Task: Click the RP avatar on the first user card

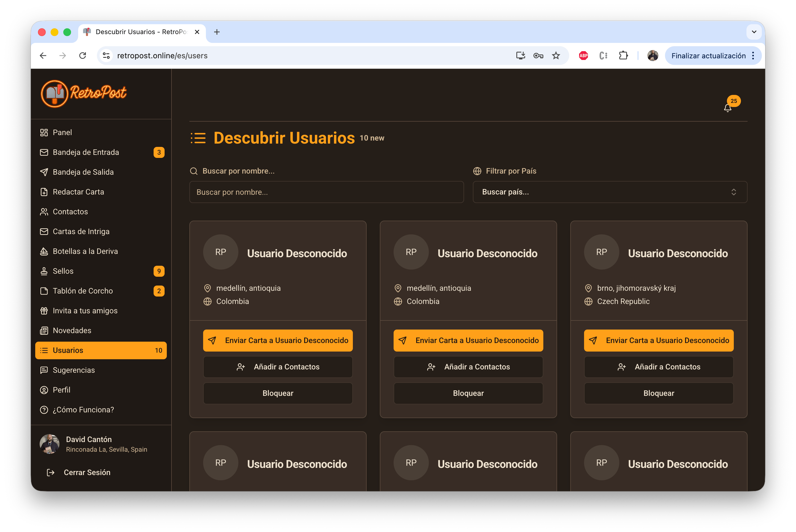Action: coord(220,252)
